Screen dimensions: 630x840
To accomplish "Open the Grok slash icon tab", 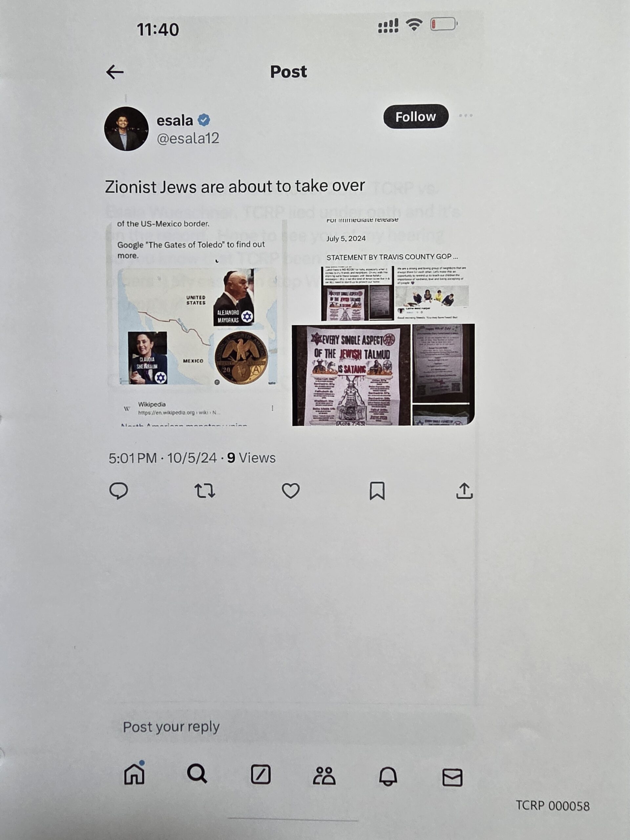I will (261, 775).
